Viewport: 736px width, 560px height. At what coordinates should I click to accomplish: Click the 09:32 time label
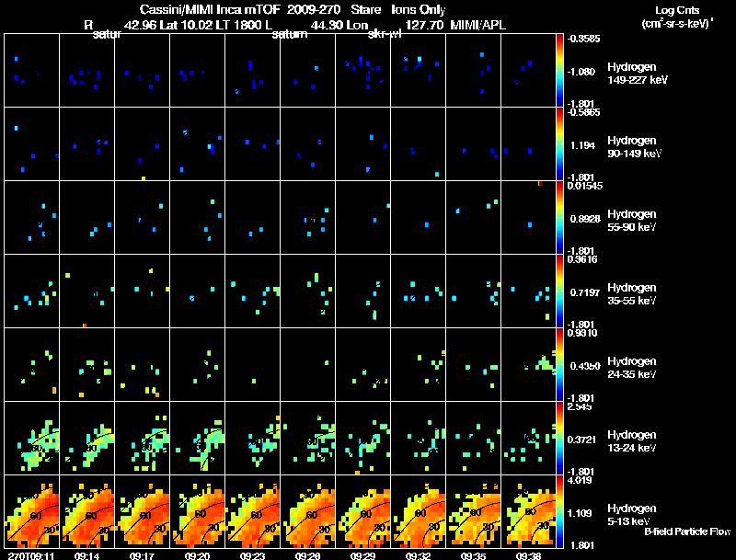click(x=418, y=555)
